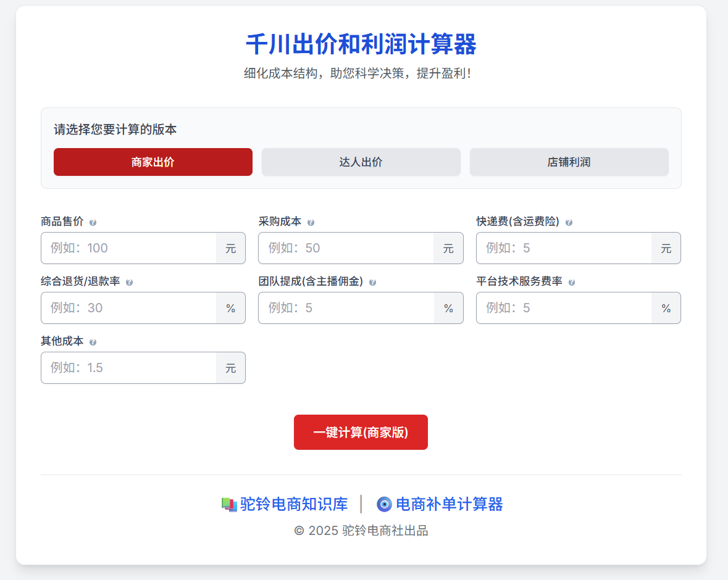Click help icon beside 采购成本
728x580 pixels.
click(x=311, y=223)
